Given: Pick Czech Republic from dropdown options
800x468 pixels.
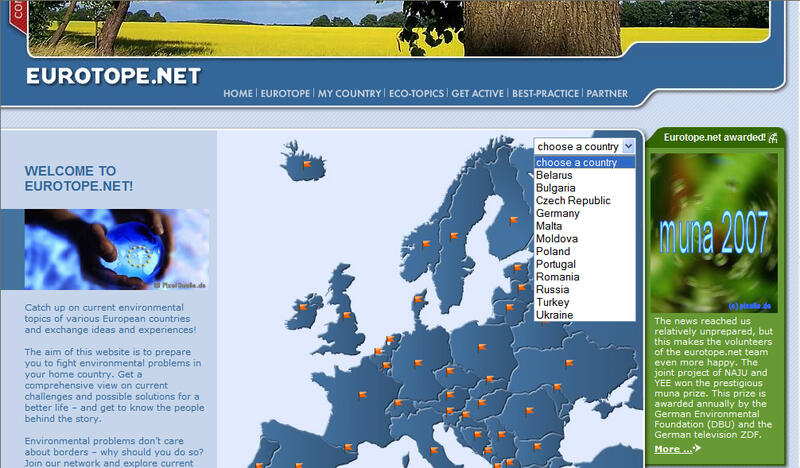Looking at the screenshot, I should (573, 200).
